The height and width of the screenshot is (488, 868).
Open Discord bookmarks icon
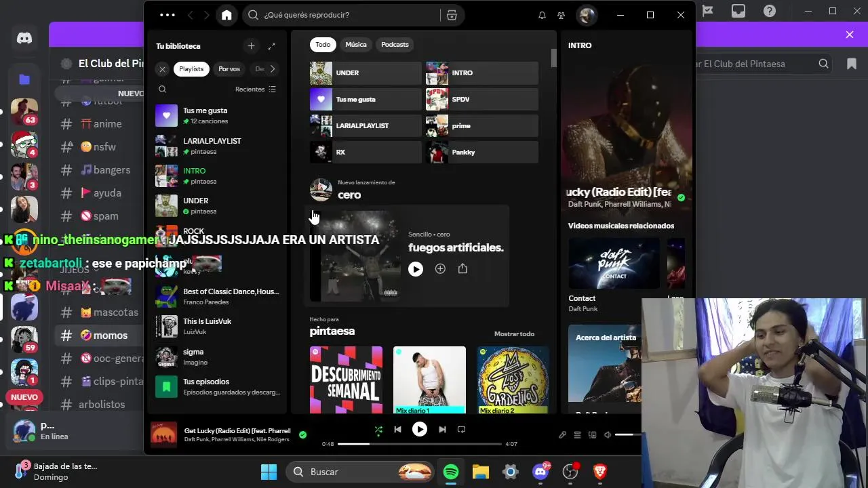click(x=852, y=64)
